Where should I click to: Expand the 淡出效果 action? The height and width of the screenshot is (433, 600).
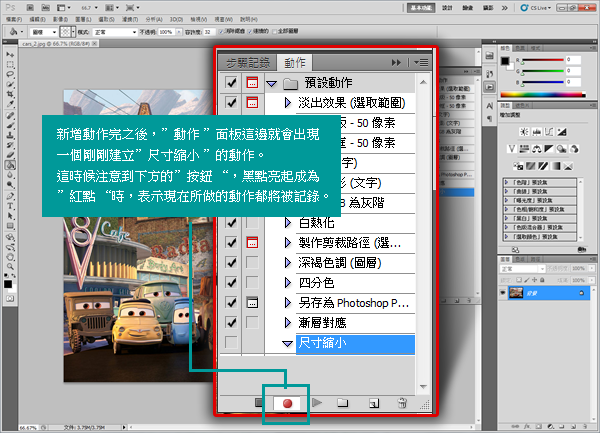[x=288, y=103]
